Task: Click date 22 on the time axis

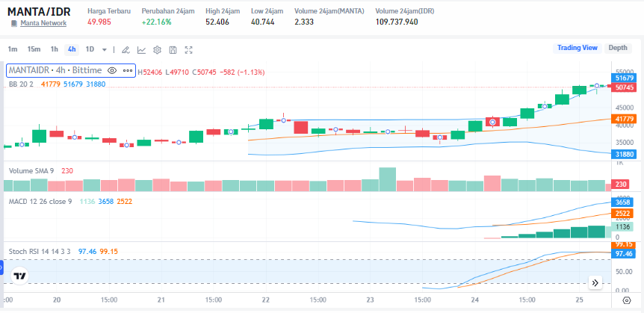Action: coord(265,299)
